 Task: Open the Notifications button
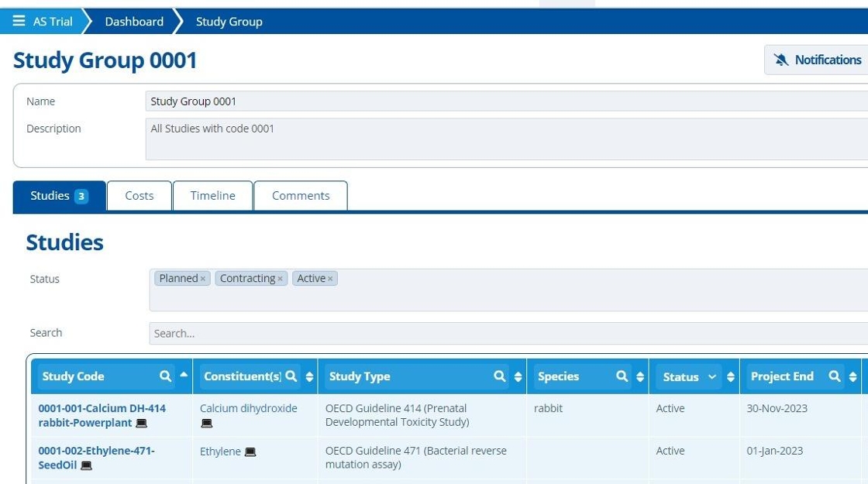click(816, 60)
